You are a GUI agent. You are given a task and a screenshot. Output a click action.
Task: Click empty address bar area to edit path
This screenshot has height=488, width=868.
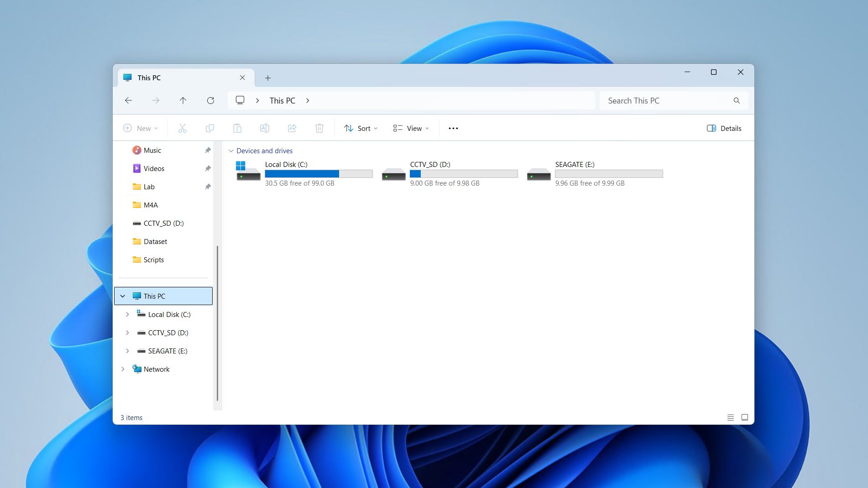(x=452, y=100)
